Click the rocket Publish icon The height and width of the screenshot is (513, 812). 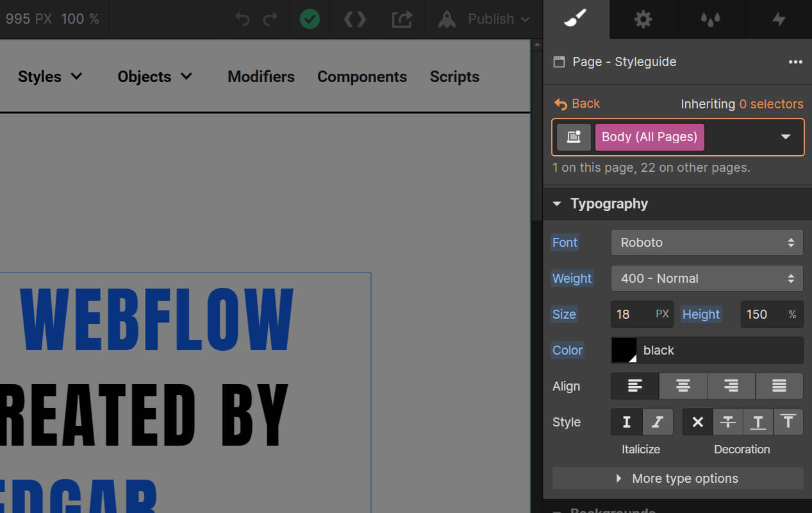[447, 19]
